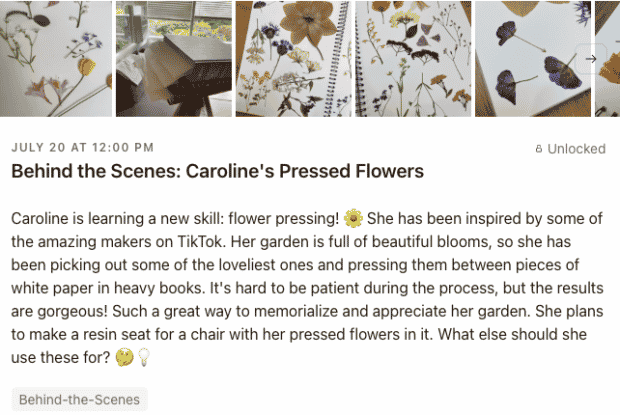The width and height of the screenshot is (620, 415).
Task: Open the Caroline's Pressed Flowers post title
Action: [217, 172]
